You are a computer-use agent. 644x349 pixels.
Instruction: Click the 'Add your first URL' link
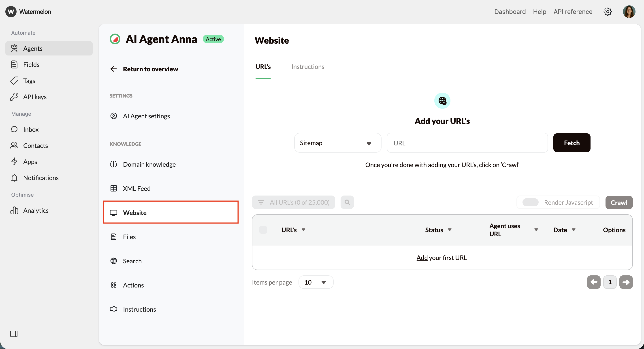point(422,257)
